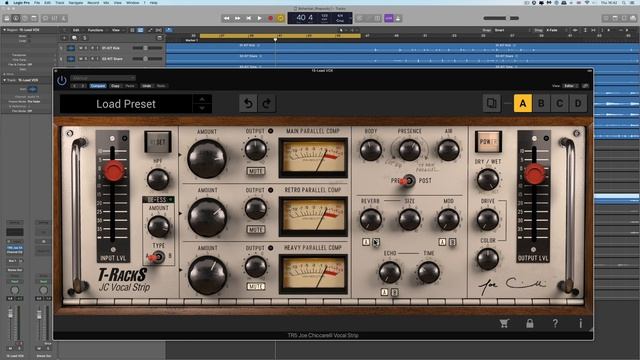Click the A/B copy-to icon beside slot A
This screenshot has width=640, height=360.
492,103
